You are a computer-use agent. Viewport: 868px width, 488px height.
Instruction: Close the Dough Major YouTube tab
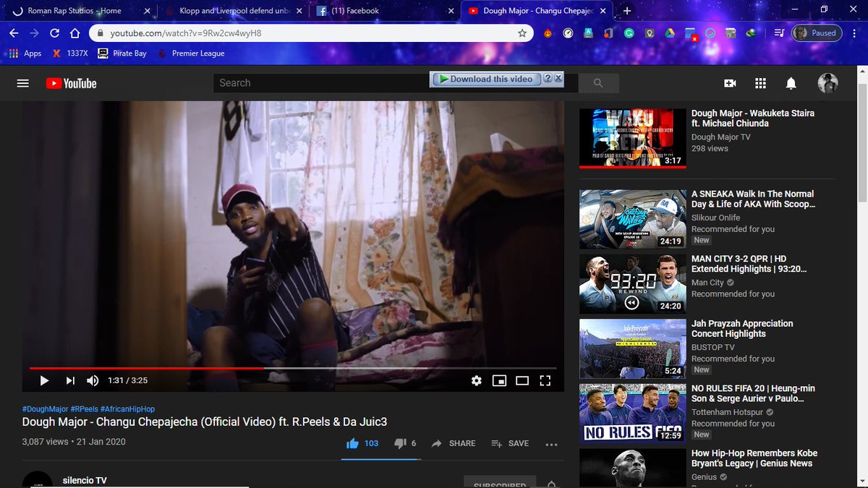604,11
